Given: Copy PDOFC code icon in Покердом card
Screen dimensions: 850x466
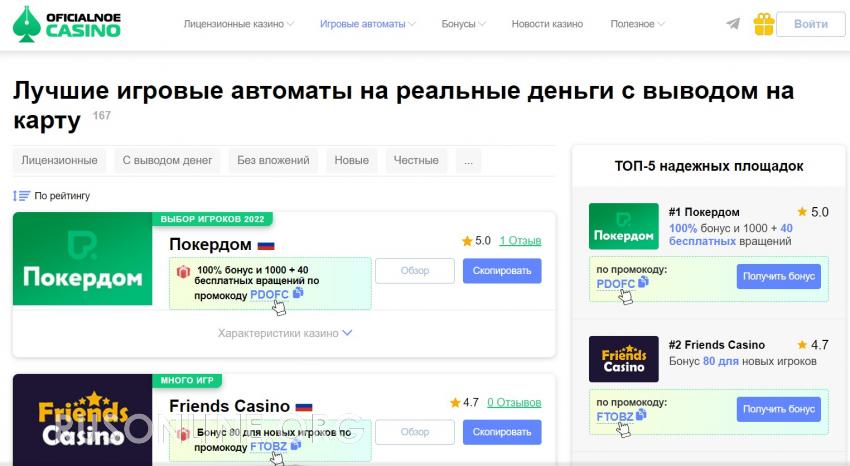Looking at the screenshot, I should [x=298, y=293].
